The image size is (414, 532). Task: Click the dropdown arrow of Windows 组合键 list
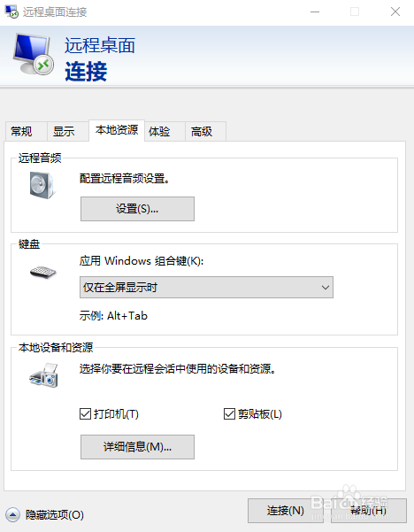coord(326,288)
